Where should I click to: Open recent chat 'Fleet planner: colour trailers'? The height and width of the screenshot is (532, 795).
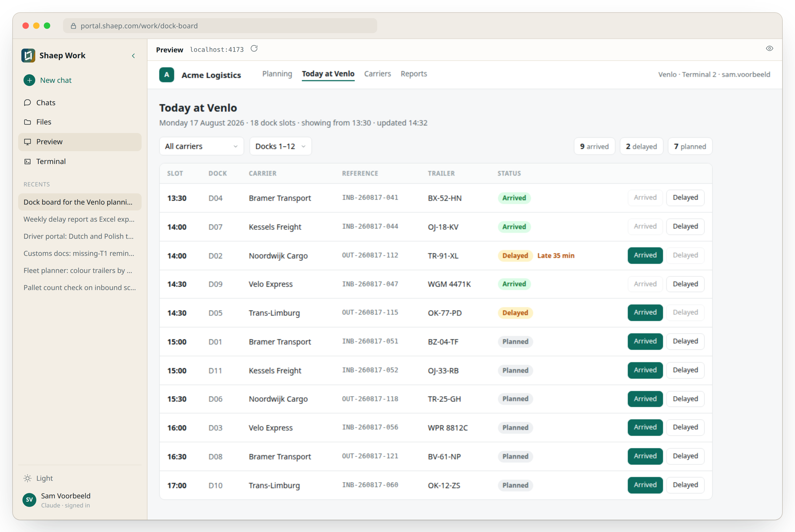80,271
